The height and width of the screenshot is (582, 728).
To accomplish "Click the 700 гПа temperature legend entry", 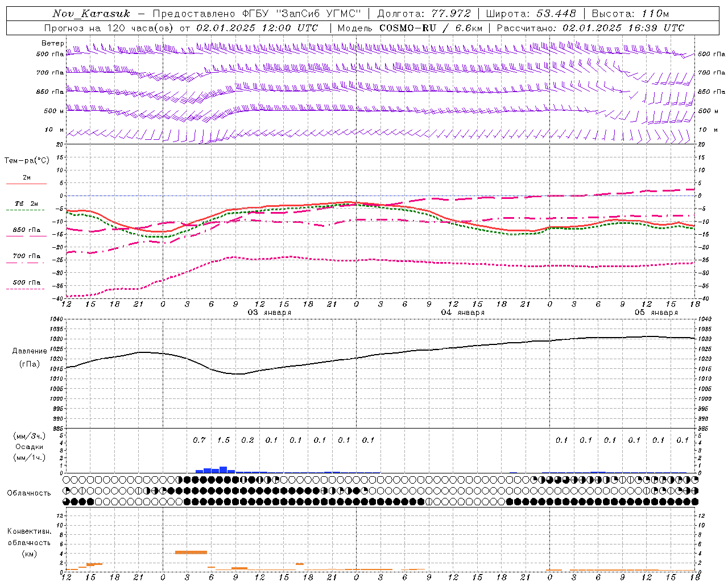I will click(x=27, y=256).
